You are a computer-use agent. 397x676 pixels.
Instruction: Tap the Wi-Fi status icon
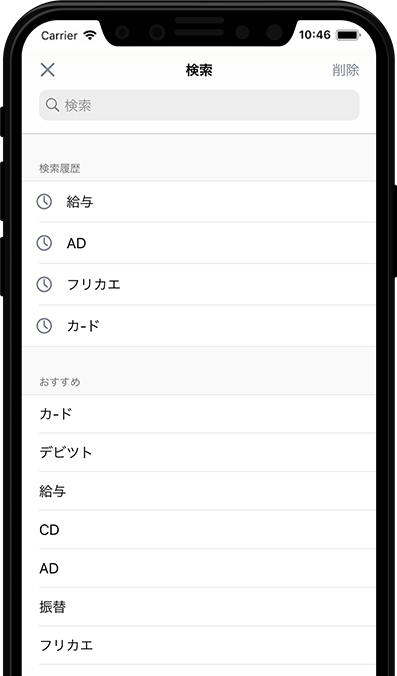click(90, 35)
